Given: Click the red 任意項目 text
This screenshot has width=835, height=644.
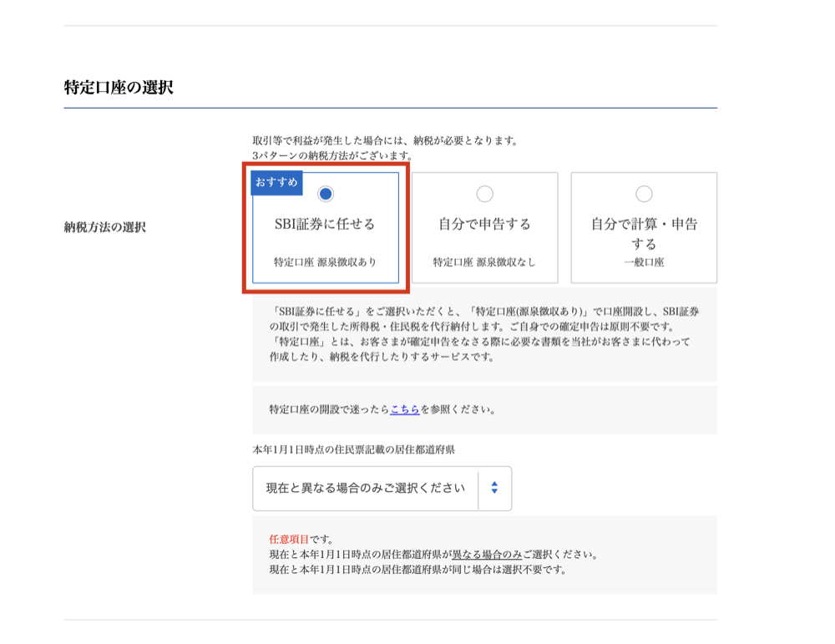Looking at the screenshot, I should (289, 539).
